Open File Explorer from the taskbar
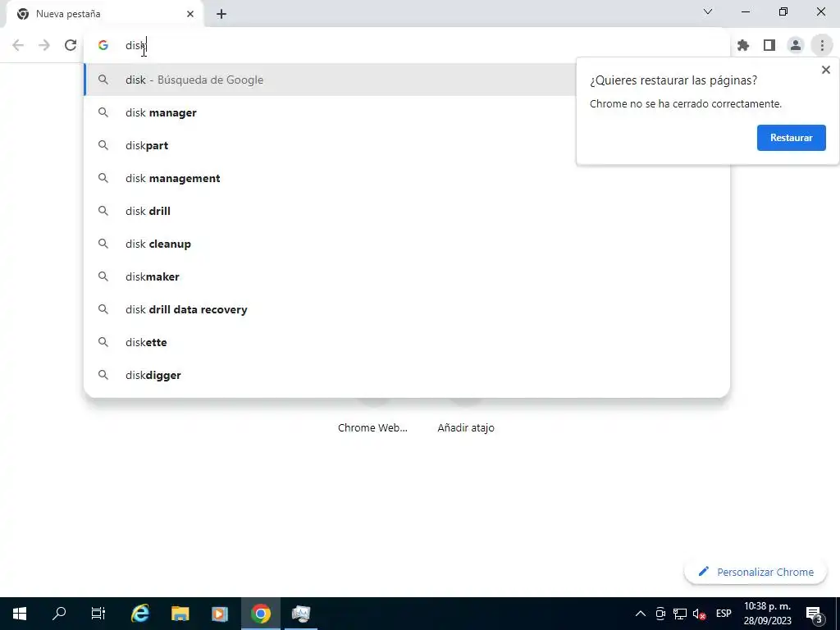 tap(180, 614)
